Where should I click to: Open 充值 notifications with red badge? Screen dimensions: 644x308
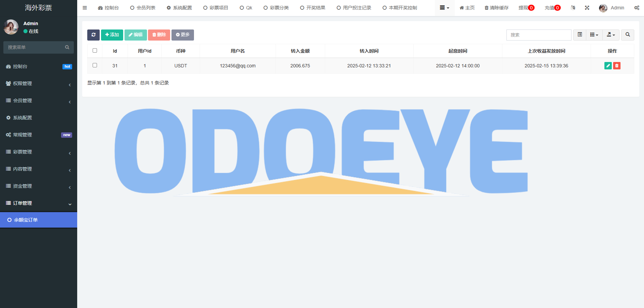pyautogui.click(x=552, y=8)
